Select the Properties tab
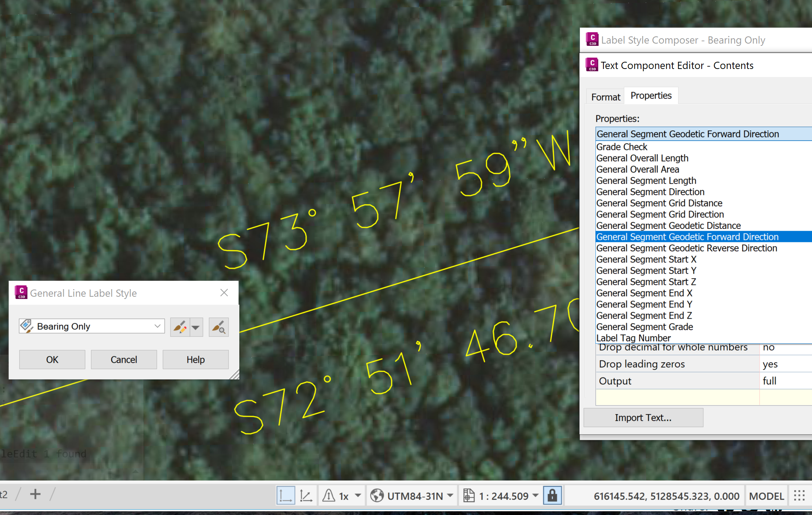This screenshot has height=515, width=812. tap(651, 96)
